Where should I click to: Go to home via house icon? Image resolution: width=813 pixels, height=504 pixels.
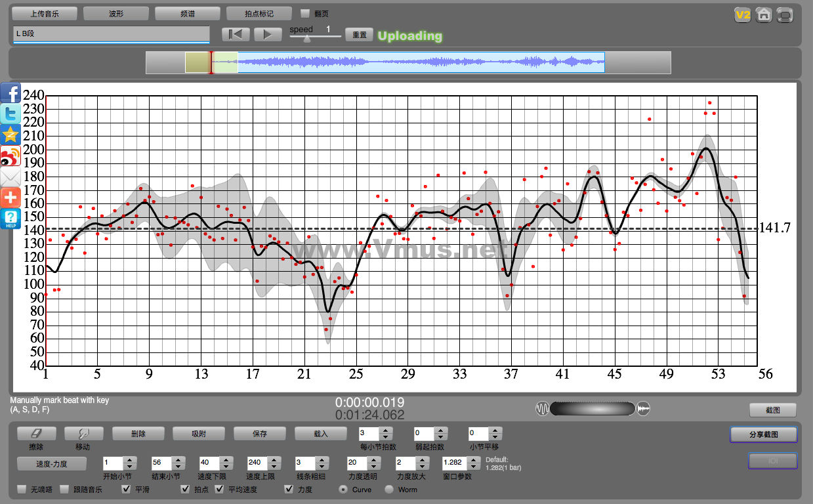[764, 15]
